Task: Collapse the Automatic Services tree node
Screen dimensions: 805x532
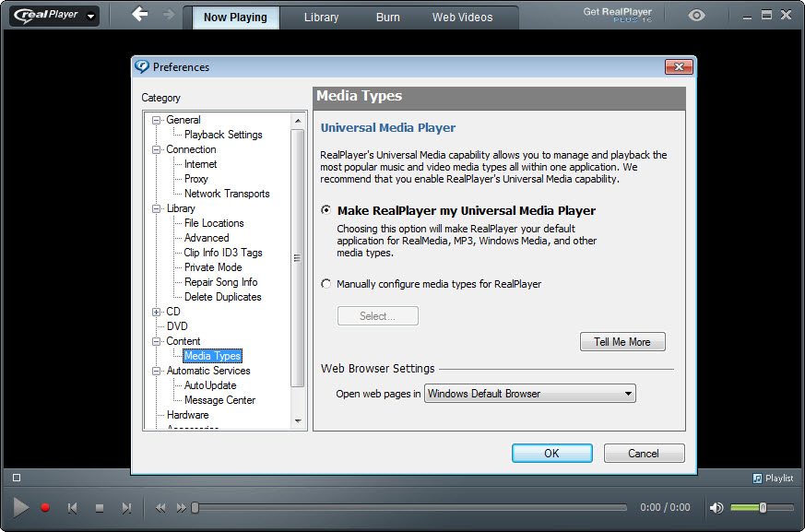Action: point(156,372)
